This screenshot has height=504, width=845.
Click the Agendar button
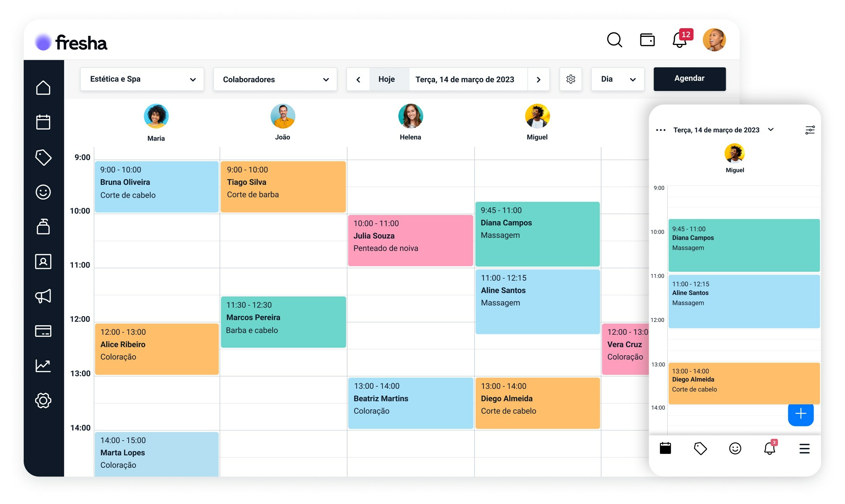click(x=689, y=79)
